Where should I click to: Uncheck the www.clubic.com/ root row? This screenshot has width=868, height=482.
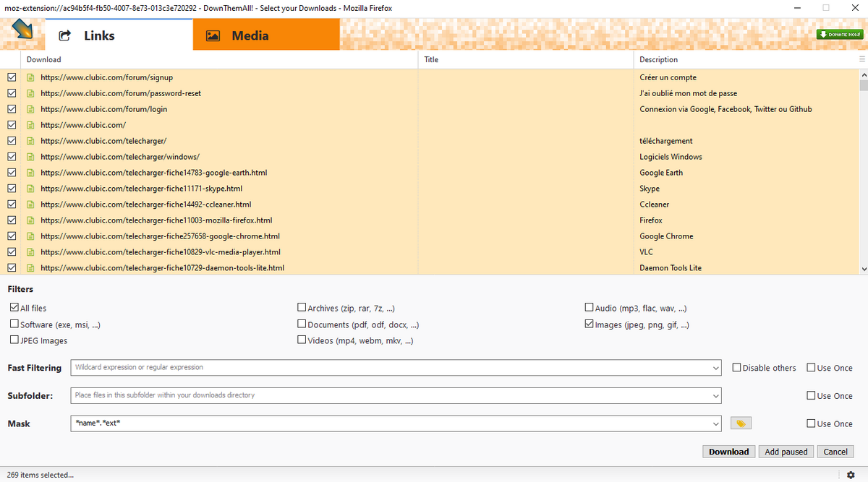[12, 125]
